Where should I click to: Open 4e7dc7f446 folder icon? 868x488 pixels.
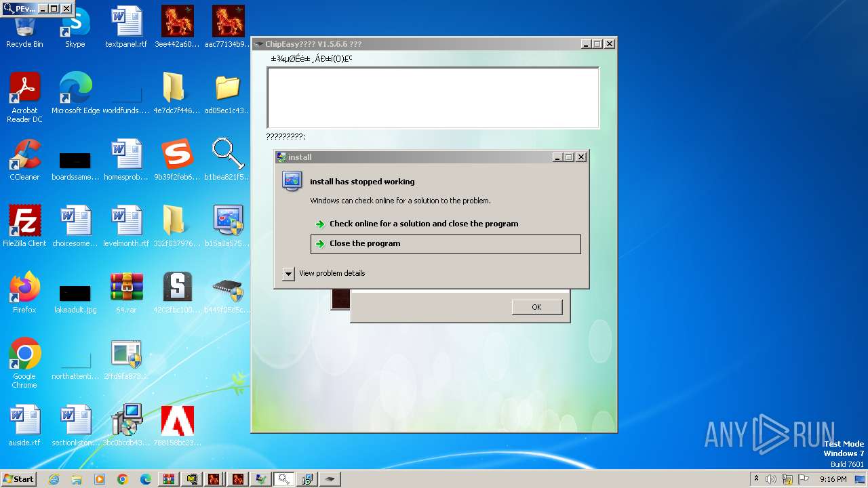pyautogui.click(x=177, y=94)
